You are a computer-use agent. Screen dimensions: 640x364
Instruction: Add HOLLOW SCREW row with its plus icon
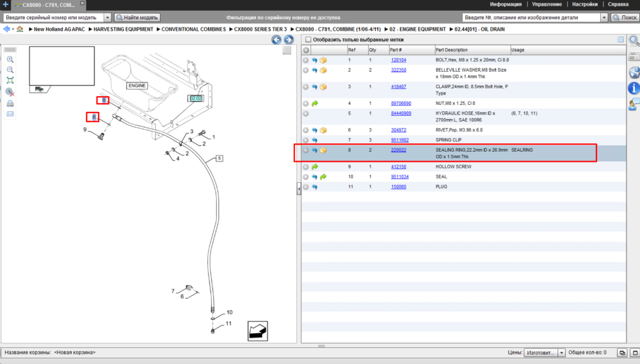pos(306,167)
